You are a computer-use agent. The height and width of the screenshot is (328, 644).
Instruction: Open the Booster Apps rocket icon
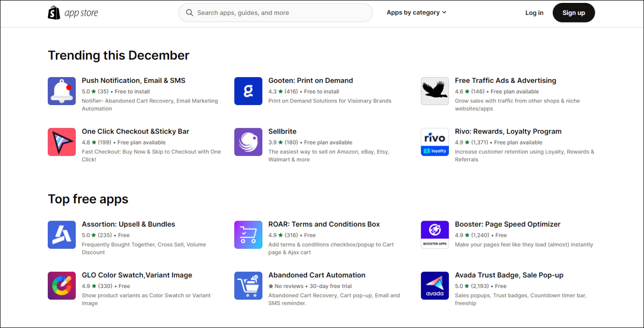[435, 235]
